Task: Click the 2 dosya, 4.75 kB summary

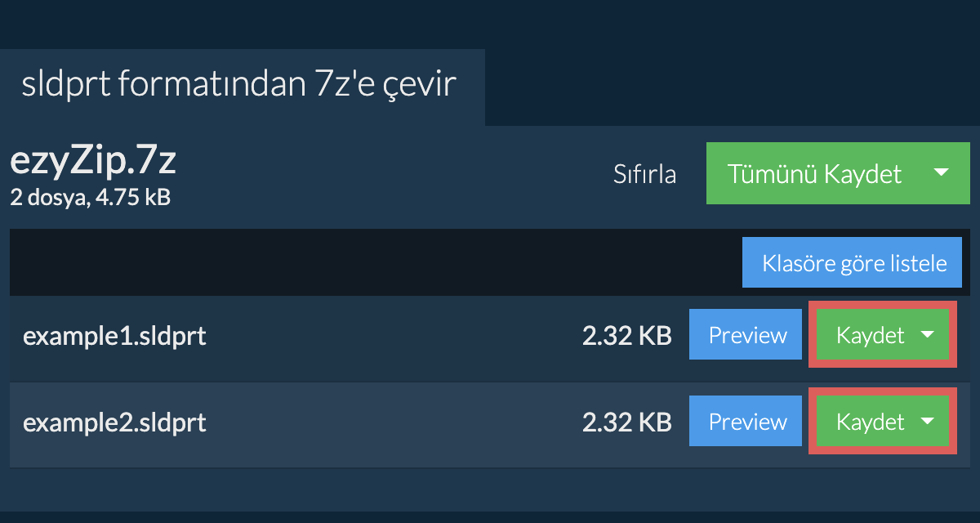Action: 90,197
